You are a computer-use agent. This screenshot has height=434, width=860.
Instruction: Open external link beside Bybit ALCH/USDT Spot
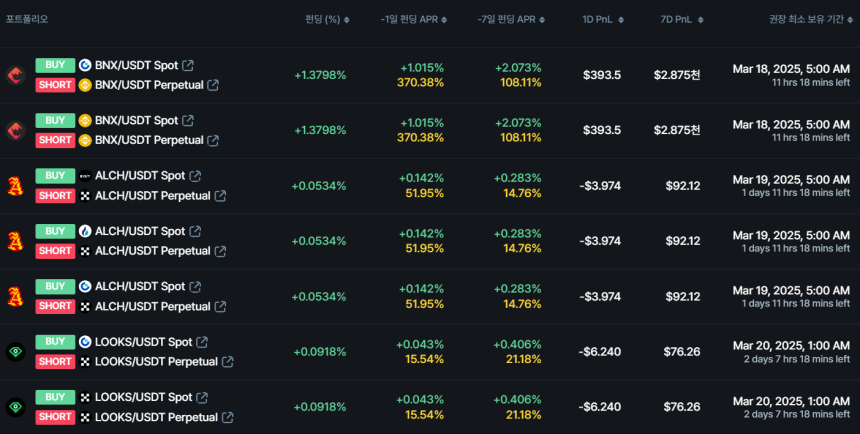coord(195,176)
